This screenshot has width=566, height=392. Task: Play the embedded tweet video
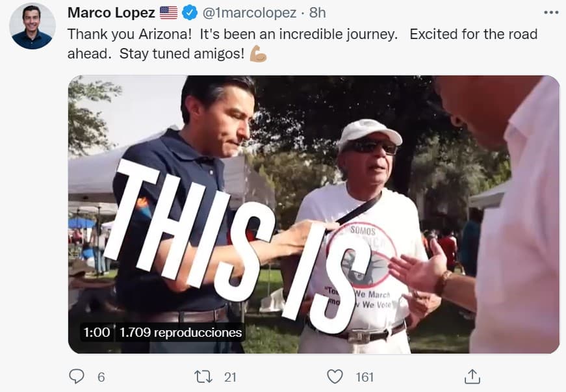pyautogui.click(x=314, y=215)
